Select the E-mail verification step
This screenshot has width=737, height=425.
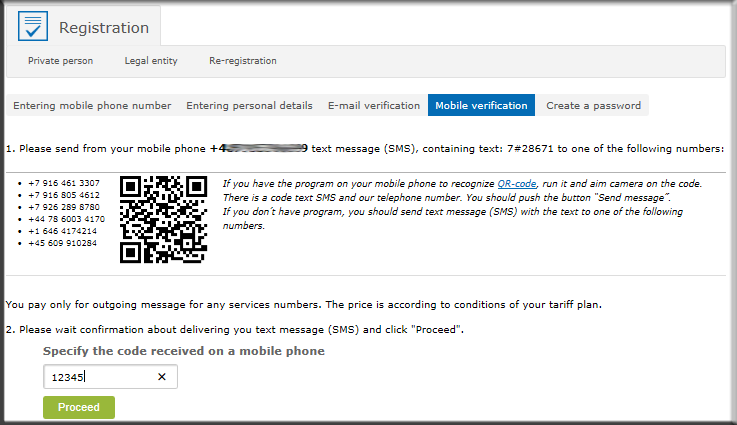pyautogui.click(x=374, y=105)
